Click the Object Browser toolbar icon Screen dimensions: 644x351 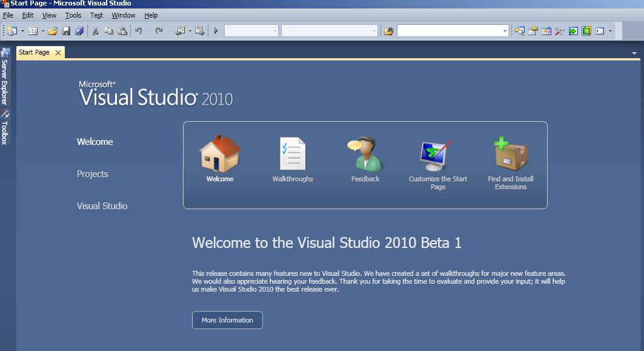point(546,31)
